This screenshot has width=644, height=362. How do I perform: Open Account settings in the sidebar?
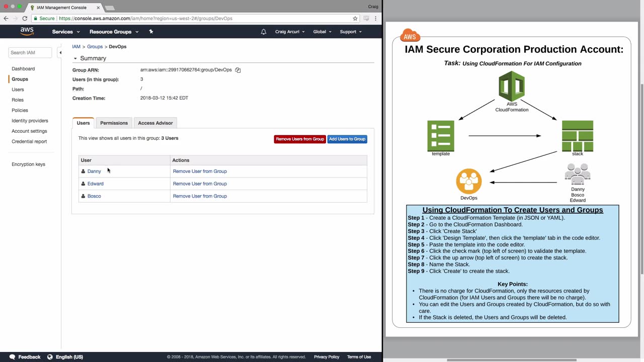click(x=29, y=131)
